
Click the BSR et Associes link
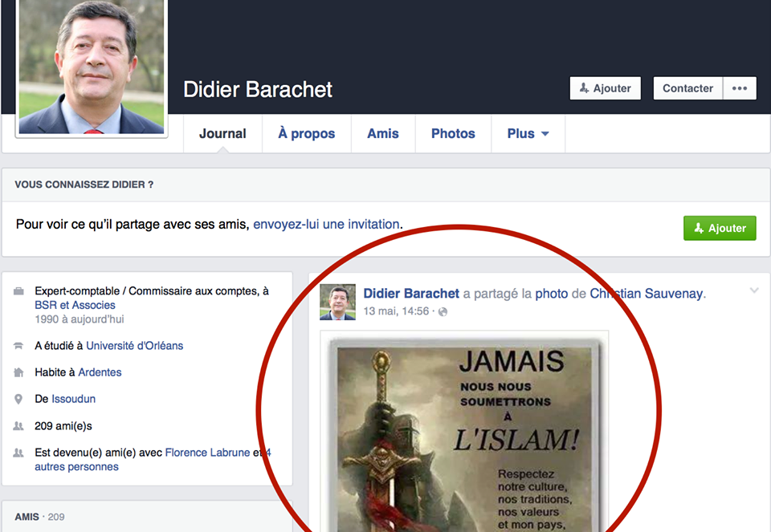click(75, 305)
